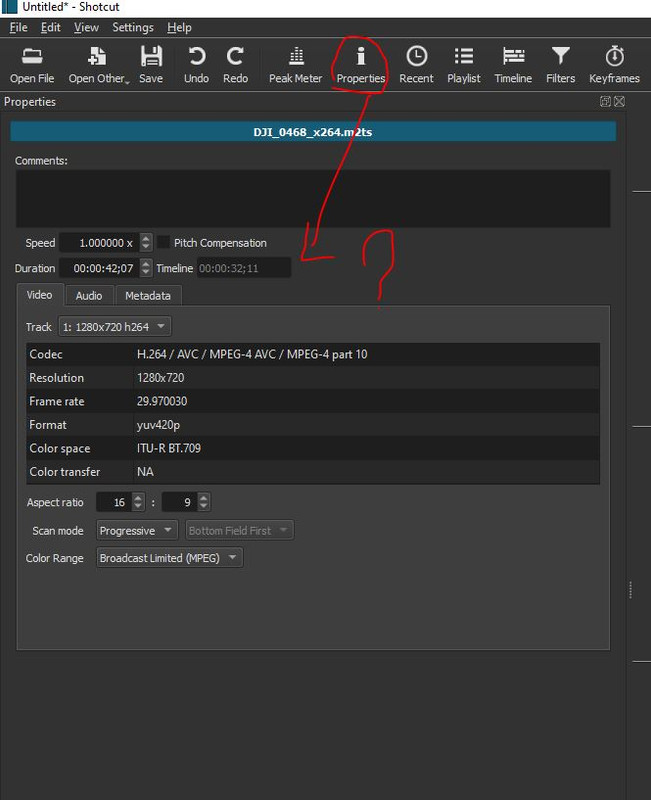The width and height of the screenshot is (651, 800).
Task: Select the Color space value ITU-R BT.709
Action: 169,448
